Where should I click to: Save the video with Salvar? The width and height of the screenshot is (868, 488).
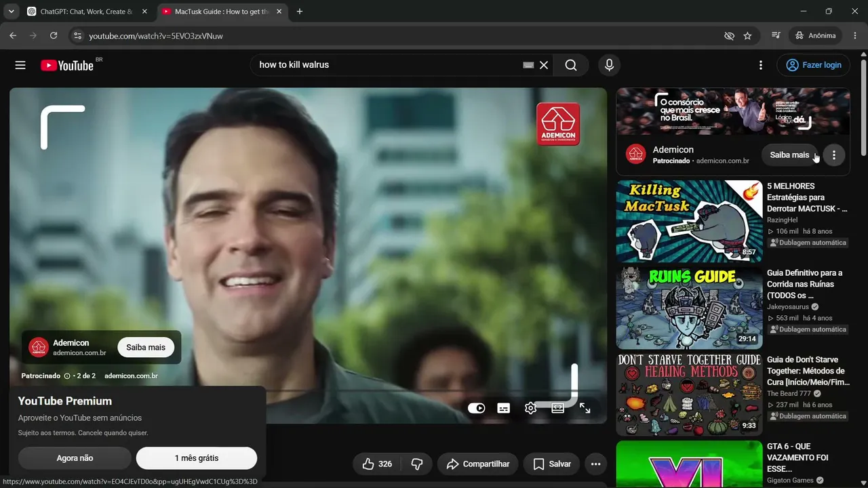click(551, 464)
